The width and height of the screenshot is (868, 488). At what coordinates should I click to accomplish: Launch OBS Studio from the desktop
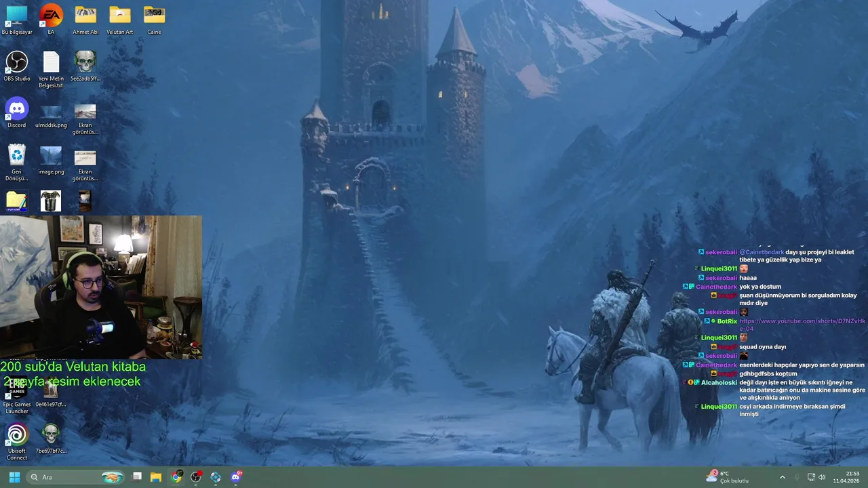pos(17,66)
